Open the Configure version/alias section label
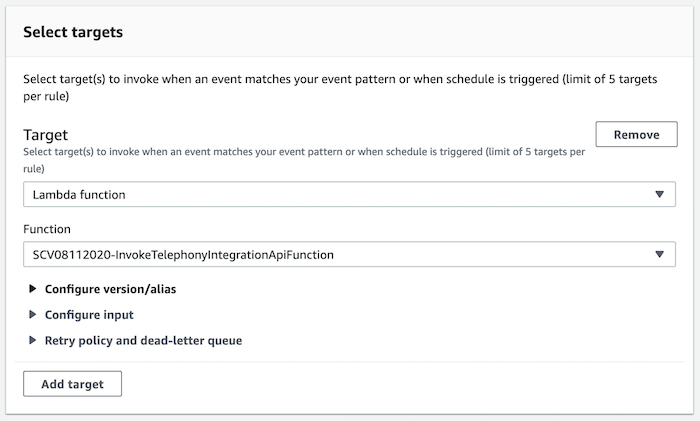The image size is (700, 421). tap(110, 289)
